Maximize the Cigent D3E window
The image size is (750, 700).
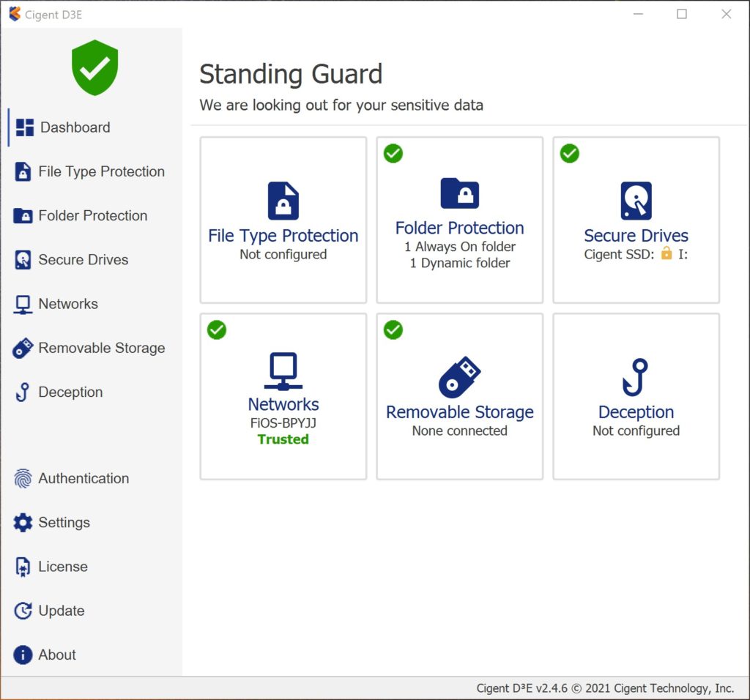click(682, 15)
